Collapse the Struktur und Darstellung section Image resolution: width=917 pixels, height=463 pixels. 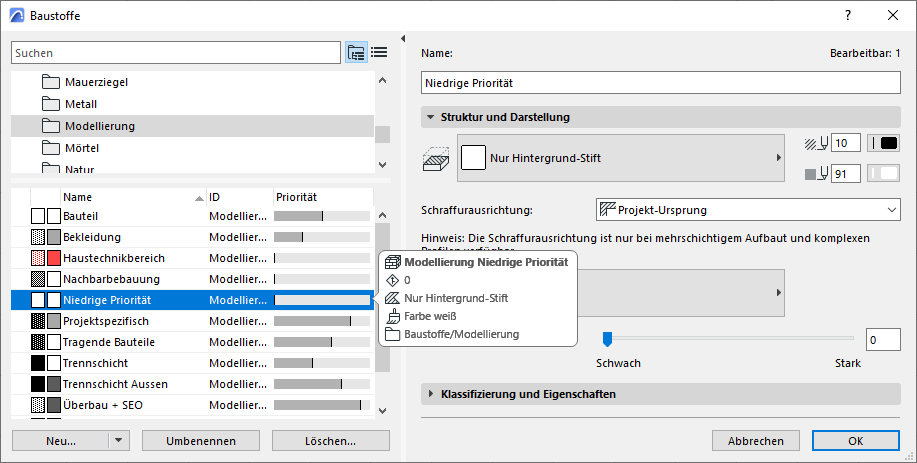click(430, 117)
